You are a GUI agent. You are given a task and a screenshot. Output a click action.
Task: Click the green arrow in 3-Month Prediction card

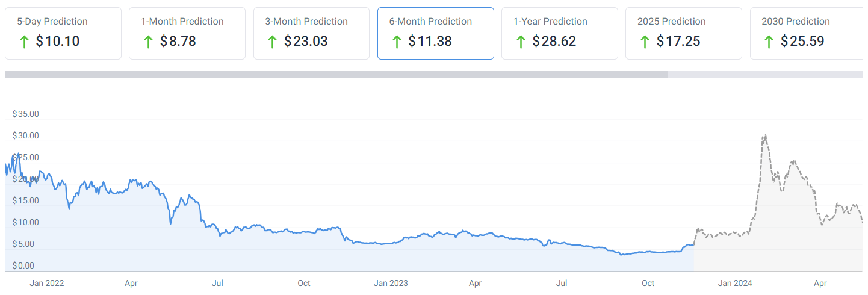click(272, 42)
